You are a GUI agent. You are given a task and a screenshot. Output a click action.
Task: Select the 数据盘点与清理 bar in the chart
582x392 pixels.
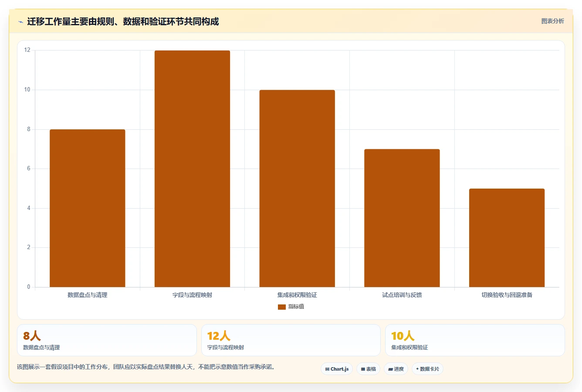click(x=87, y=208)
